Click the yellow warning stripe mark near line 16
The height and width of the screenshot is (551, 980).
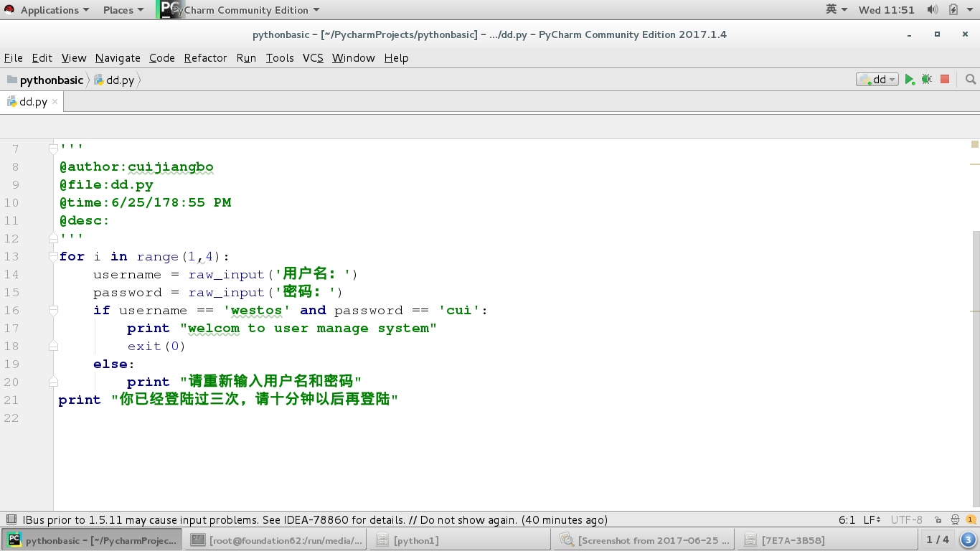click(975, 311)
